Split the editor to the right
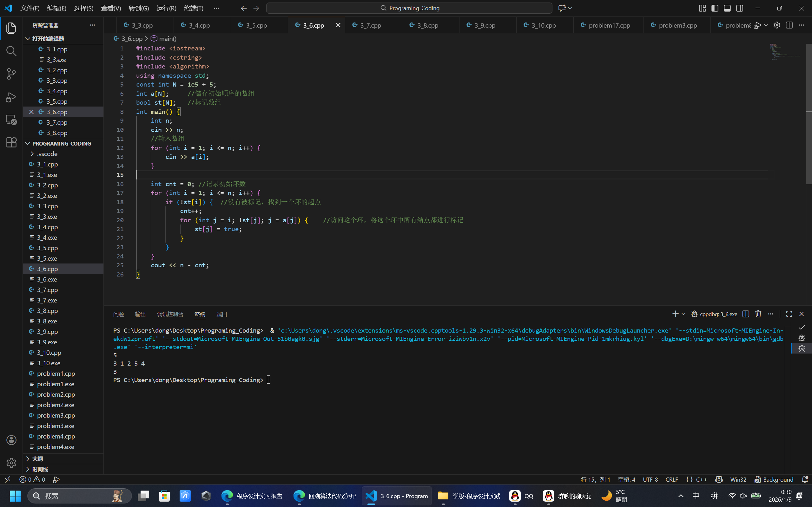Viewport: 812px width, 507px height. click(789, 25)
